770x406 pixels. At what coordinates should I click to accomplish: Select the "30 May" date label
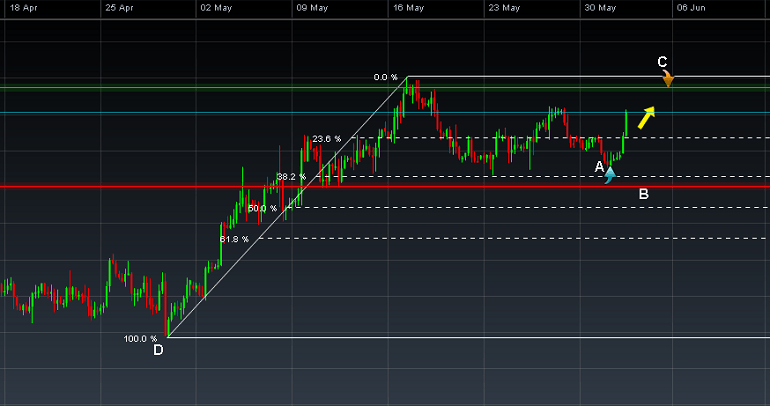(600, 8)
